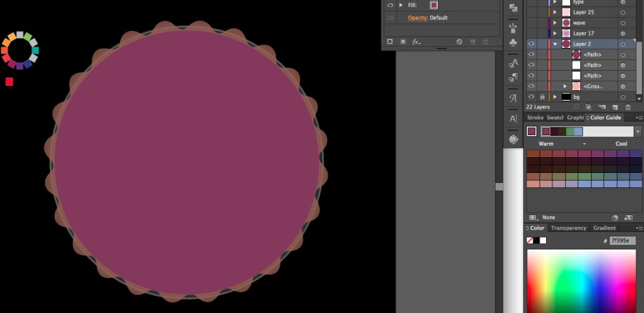
Task: Collapse Layer 2
Action: click(x=555, y=44)
